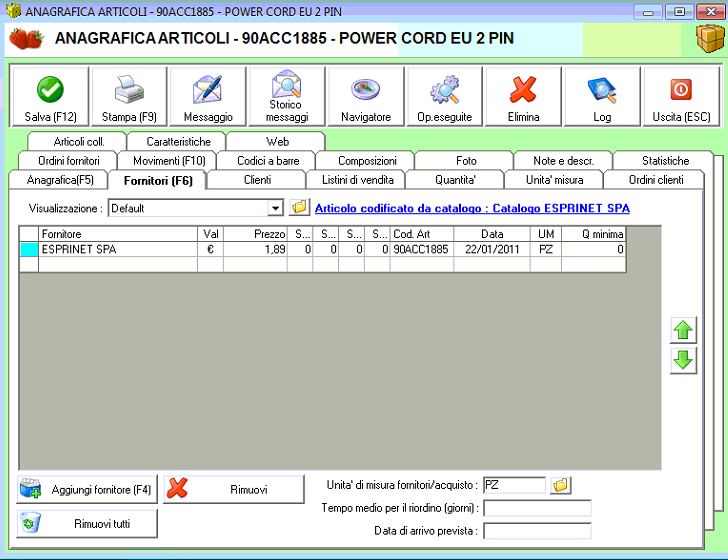
Task: Open Caratteristiche tab
Action: (x=178, y=142)
